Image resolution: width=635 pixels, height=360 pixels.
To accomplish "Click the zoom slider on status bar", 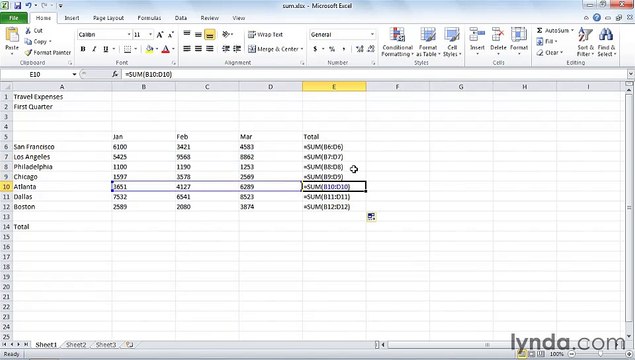I will 600,354.
